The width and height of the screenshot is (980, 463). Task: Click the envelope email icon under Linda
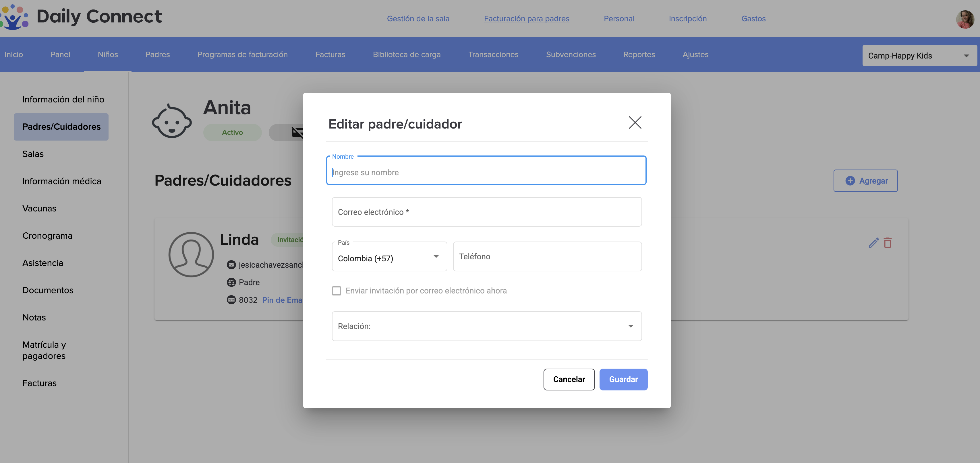[x=231, y=265]
